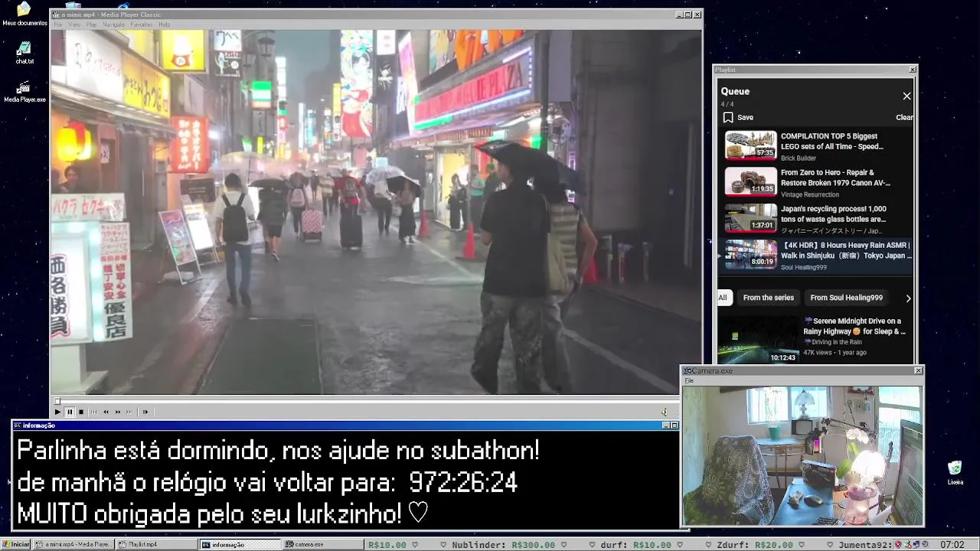Click 'Serene Midnight Drive on a Rainy Highway' title
This screenshot has width=980, height=551.
tap(854, 326)
